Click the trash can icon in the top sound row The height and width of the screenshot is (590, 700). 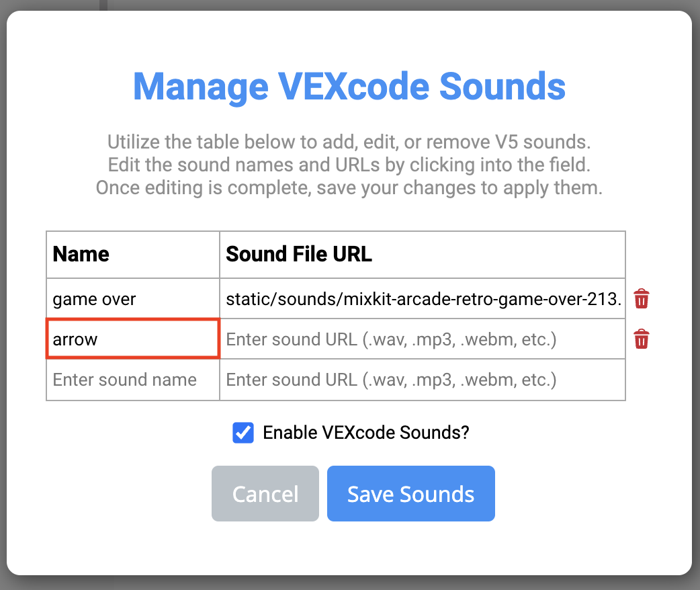pos(641,298)
